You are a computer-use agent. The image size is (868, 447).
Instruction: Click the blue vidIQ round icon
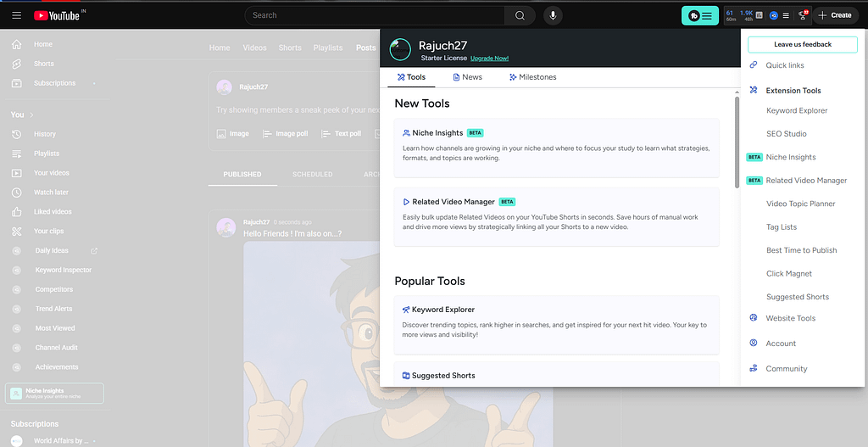(774, 15)
